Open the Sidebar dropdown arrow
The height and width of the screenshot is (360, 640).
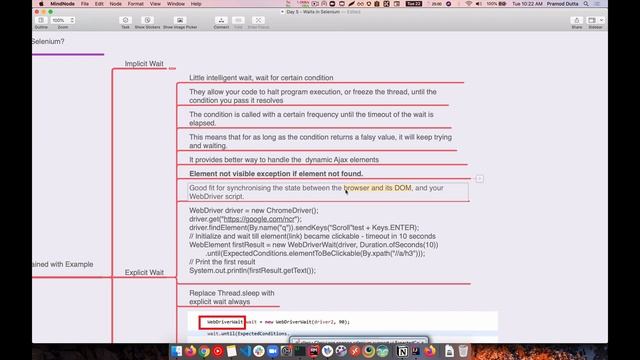601,20
